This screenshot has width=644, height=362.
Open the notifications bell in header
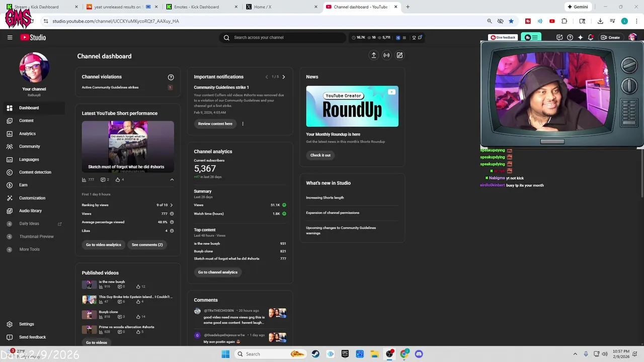[591, 37]
